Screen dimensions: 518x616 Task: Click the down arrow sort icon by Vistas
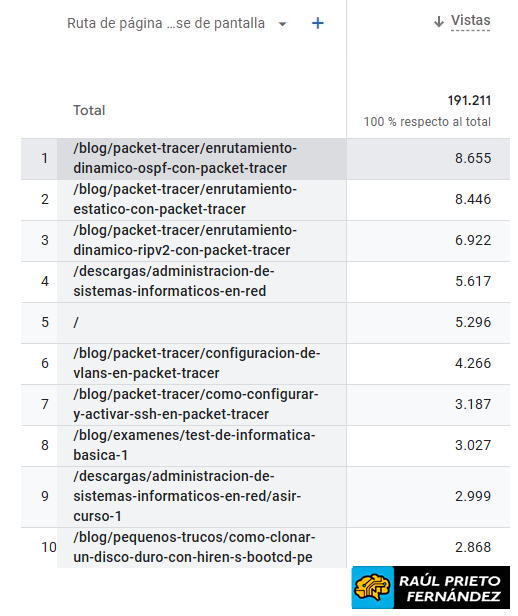pyautogui.click(x=439, y=21)
